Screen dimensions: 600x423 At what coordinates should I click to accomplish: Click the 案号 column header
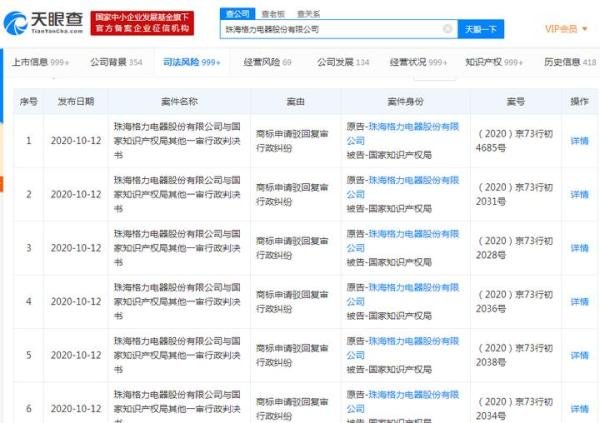(515, 101)
